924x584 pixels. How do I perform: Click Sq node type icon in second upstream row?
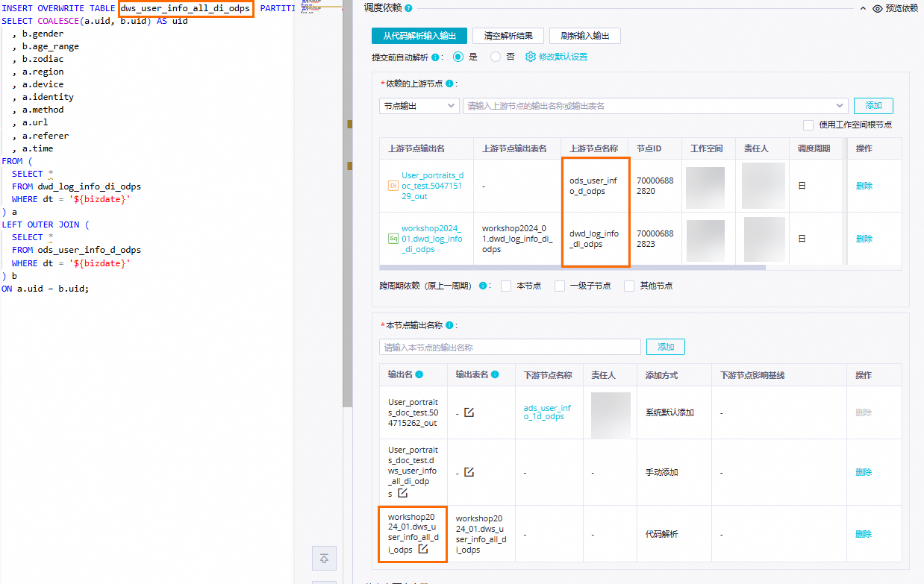393,239
